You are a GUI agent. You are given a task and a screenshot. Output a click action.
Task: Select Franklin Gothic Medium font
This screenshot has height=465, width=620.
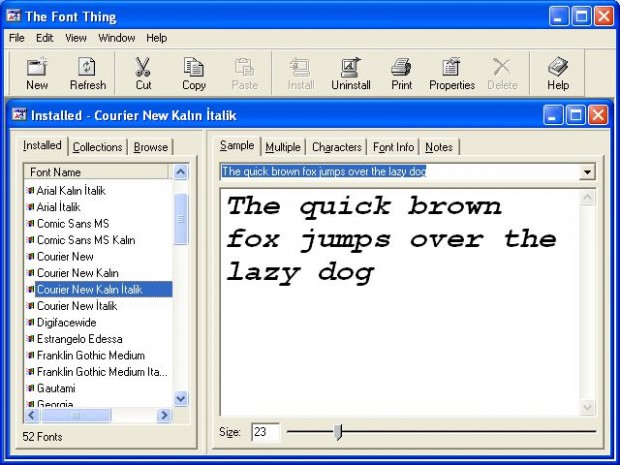coord(91,355)
